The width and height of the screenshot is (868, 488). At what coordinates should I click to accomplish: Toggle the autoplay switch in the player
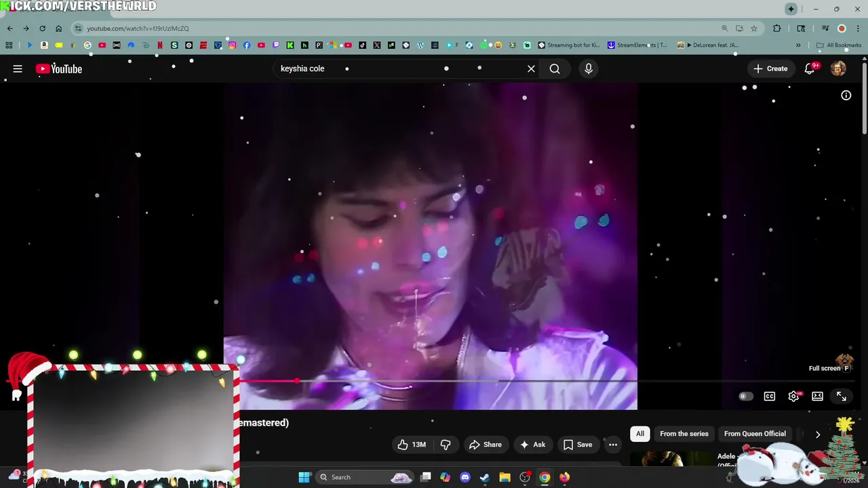click(745, 396)
